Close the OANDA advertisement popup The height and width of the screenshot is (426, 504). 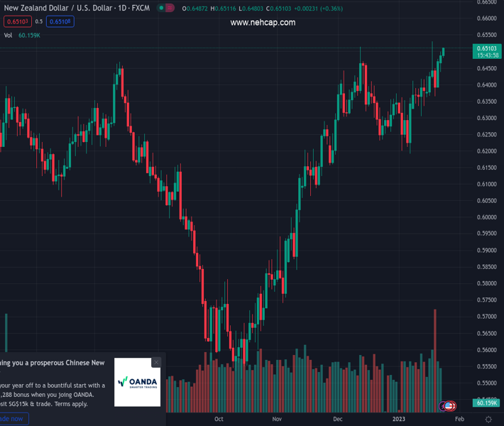(x=156, y=362)
